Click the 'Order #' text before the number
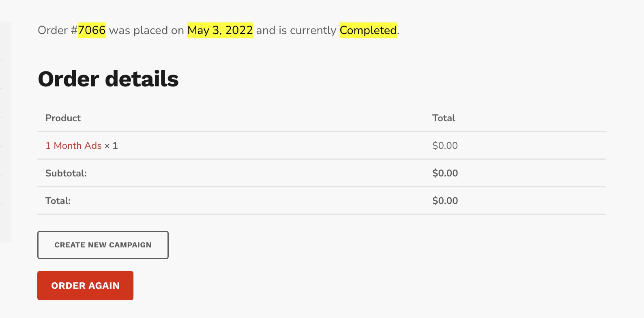This screenshot has height=318, width=644. click(x=58, y=30)
